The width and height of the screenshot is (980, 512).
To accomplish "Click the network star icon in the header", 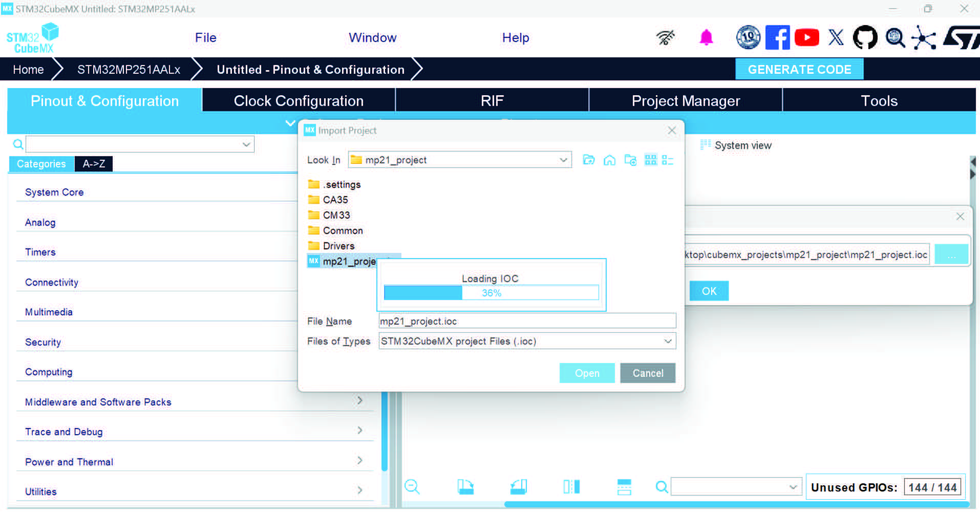I will tap(924, 37).
